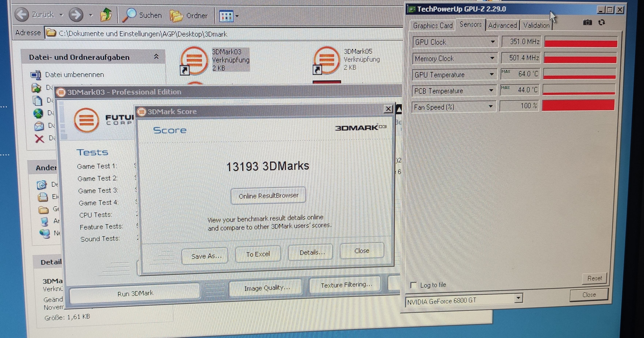The image size is (644, 338).
Task: Click the GPU-Z Close button
Action: [x=589, y=295]
